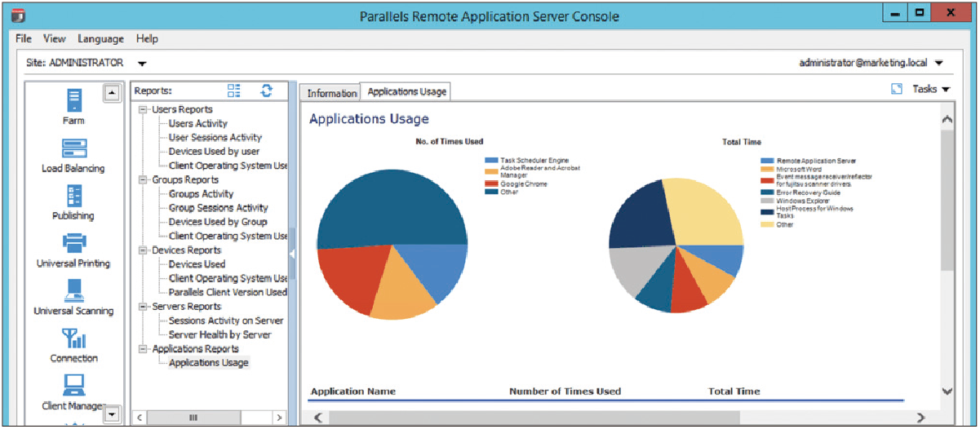Collapse the Devices Reports tree node
Screen dimensions: 980x429
144,250
